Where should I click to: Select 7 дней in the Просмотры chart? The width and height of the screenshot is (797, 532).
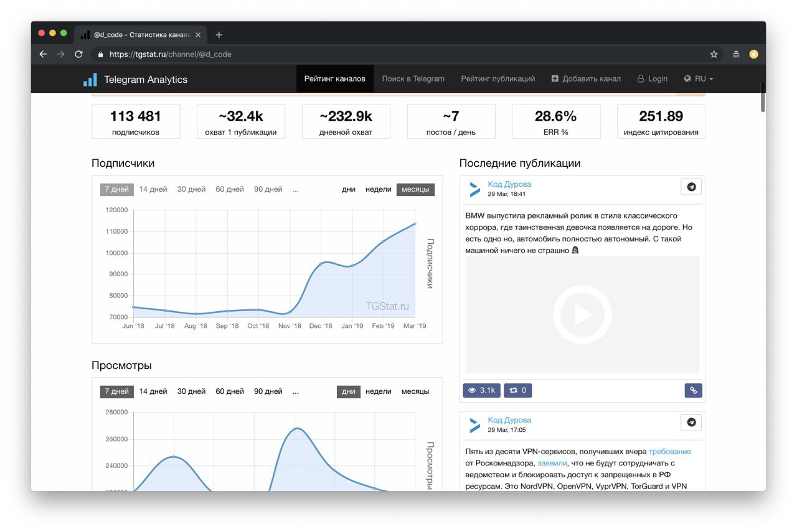click(117, 391)
